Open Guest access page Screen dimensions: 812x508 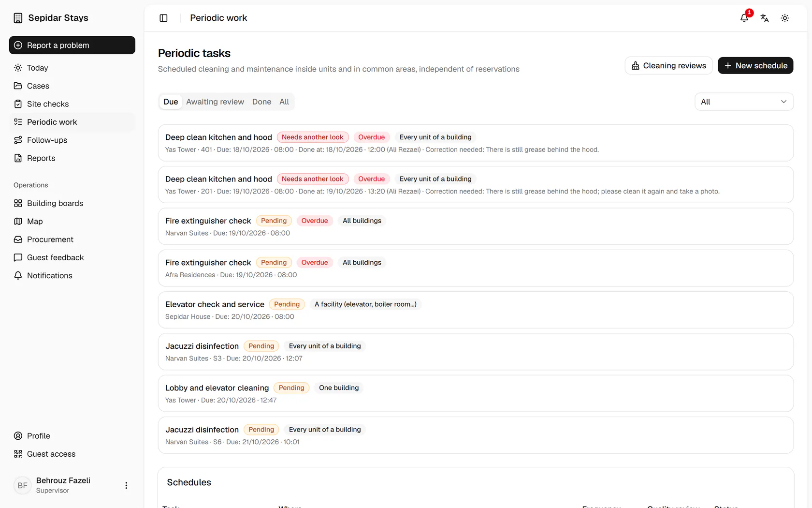(x=72, y=454)
